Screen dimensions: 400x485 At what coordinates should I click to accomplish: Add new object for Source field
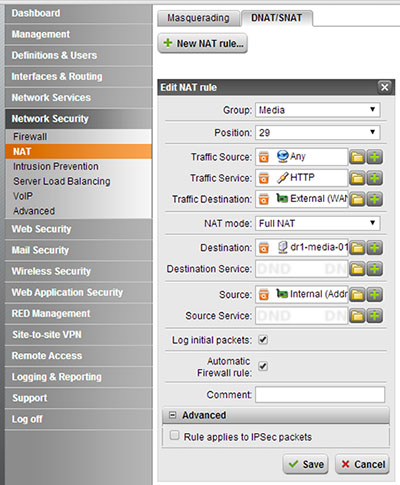pyautogui.click(x=375, y=295)
